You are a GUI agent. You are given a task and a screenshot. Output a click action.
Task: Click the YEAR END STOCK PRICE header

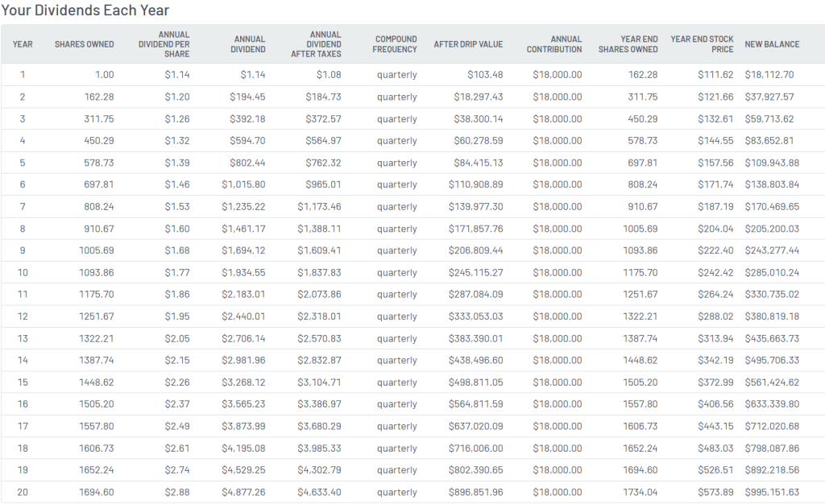(x=702, y=44)
